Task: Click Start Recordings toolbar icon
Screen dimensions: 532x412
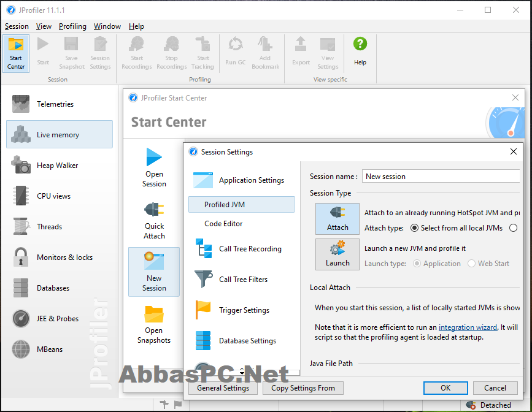Action: pyautogui.click(x=137, y=53)
